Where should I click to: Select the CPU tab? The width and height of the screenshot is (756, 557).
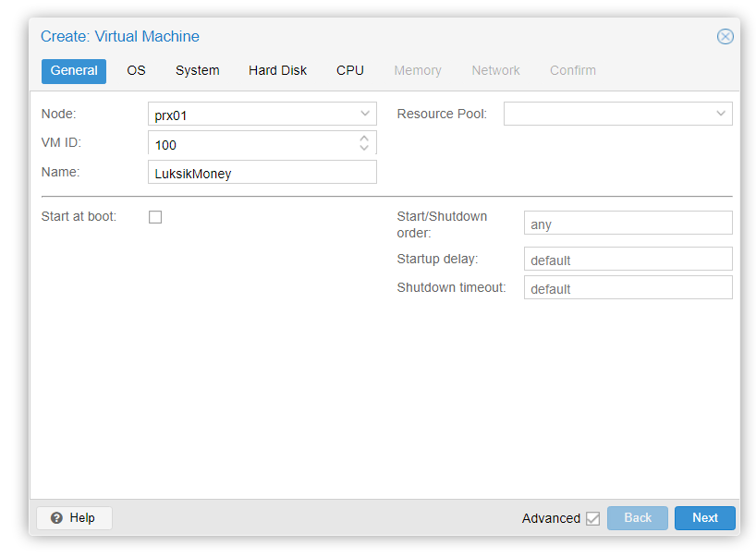coord(349,71)
